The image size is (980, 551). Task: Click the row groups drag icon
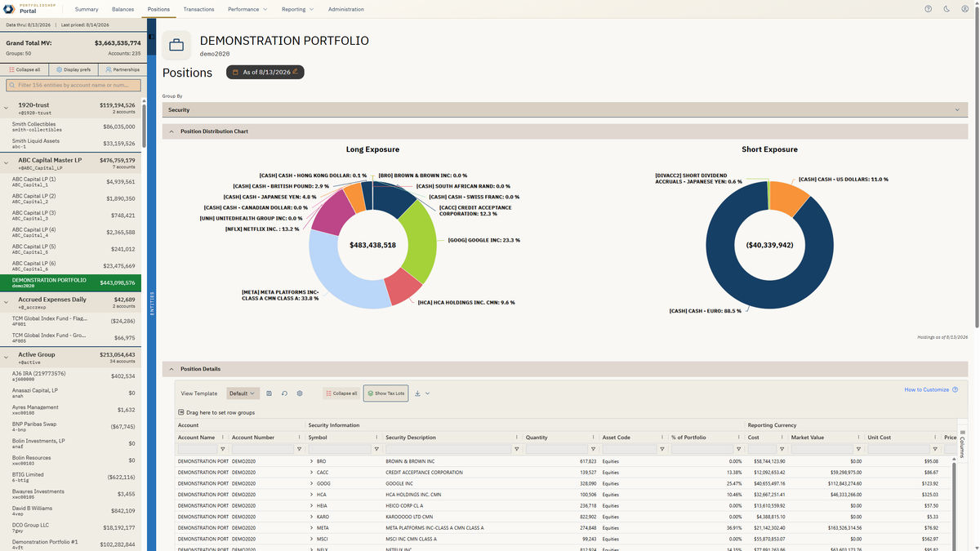click(181, 413)
